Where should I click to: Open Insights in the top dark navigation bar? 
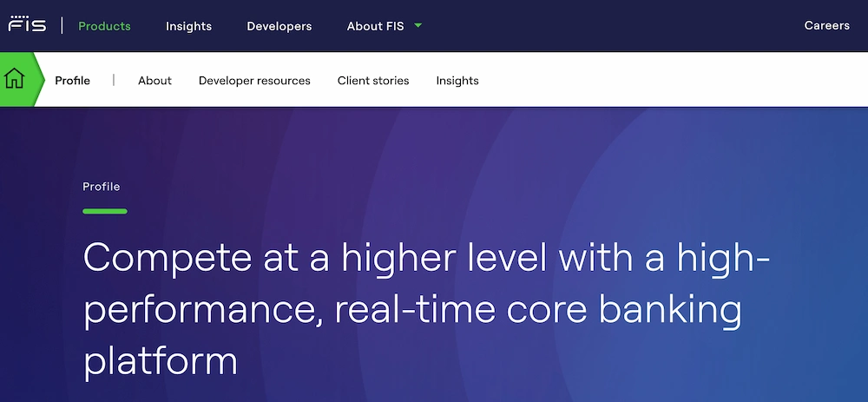(188, 26)
